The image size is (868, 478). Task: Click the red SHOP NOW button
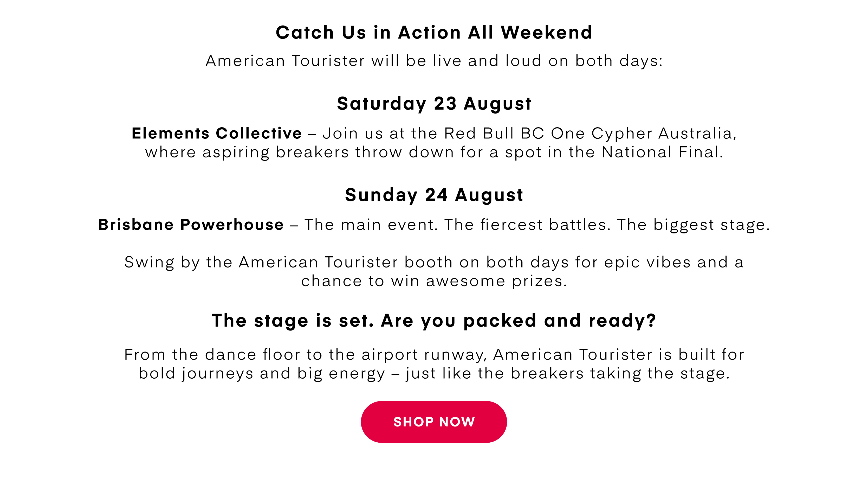coord(434,422)
